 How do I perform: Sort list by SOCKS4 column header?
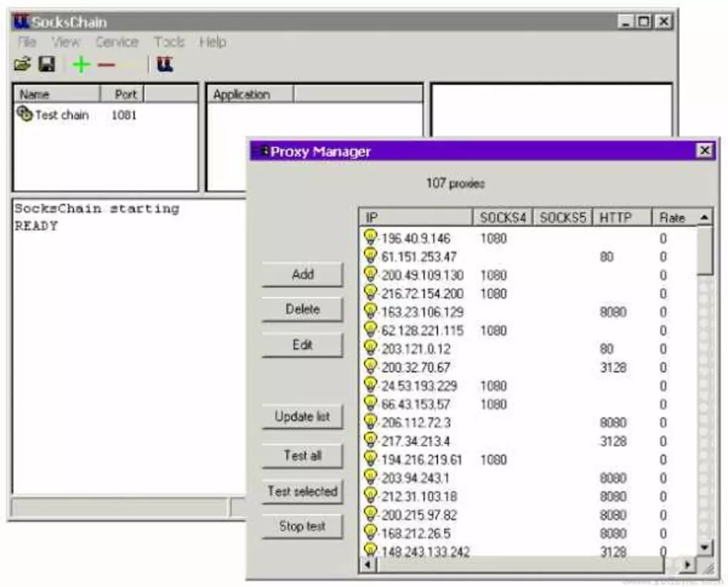coord(503,217)
